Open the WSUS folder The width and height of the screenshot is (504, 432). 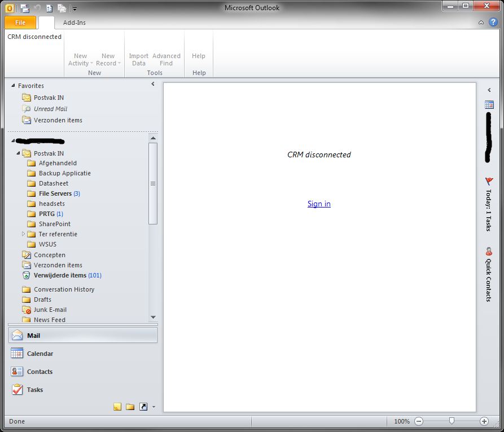(x=47, y=244)
